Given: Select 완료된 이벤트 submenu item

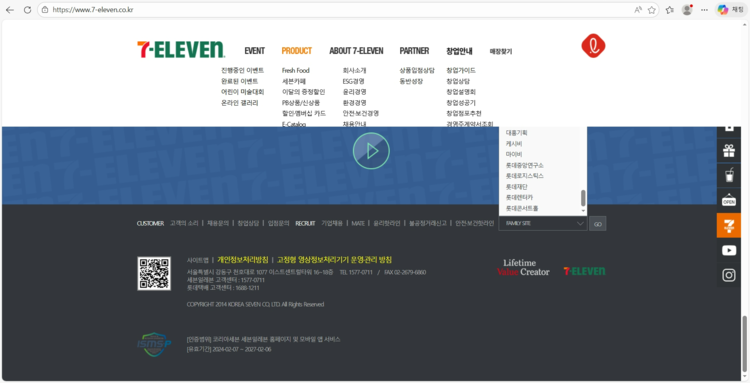Looking at the screenshot, I should pos(239,81).
